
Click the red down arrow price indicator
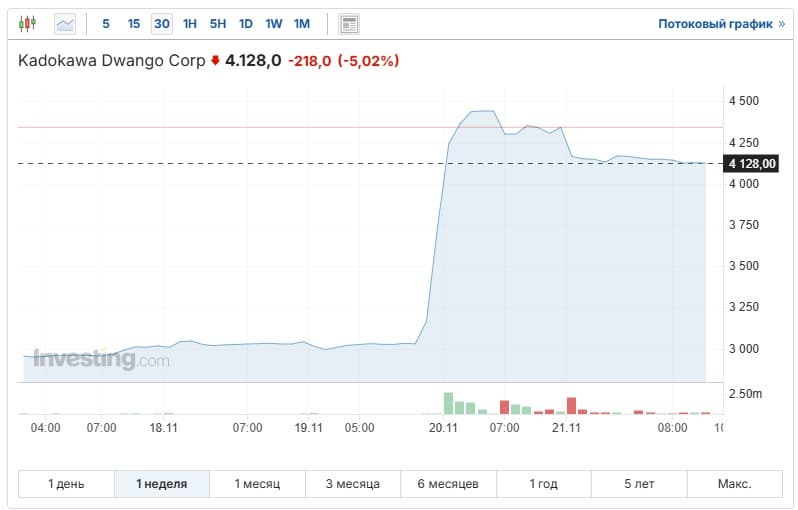click(x=215, y=61)
